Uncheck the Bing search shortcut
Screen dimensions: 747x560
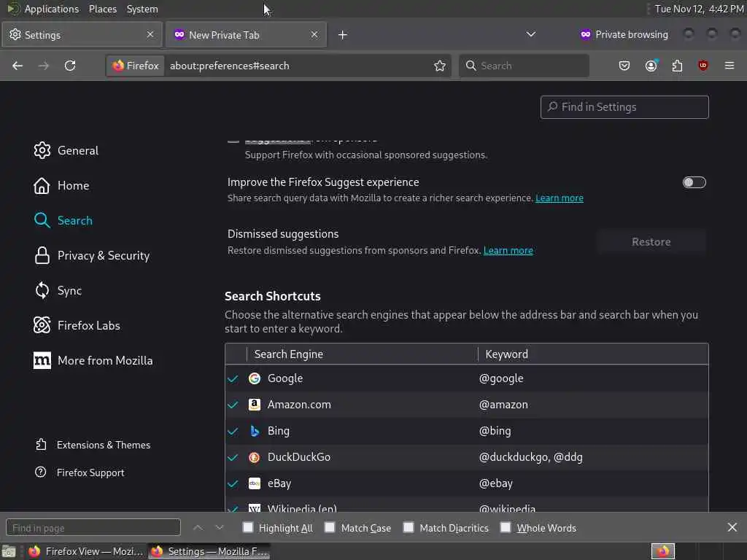tap(233, 431)
